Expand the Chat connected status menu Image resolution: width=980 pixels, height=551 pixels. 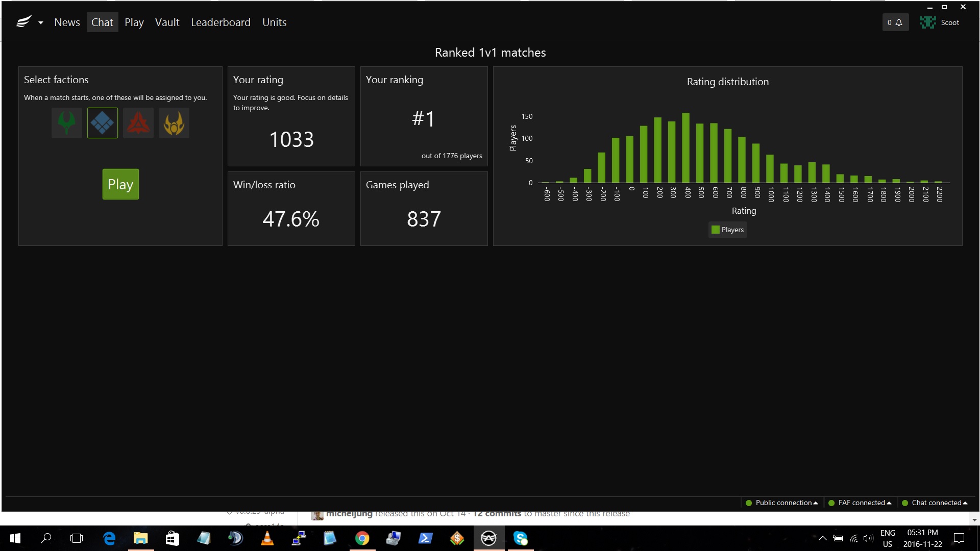tap(935, 503)
